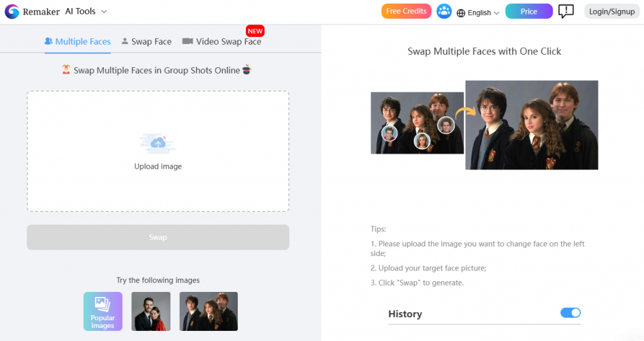Click the Remaker swirl logo
Screen dimensions: 644x341
[12, 11]
